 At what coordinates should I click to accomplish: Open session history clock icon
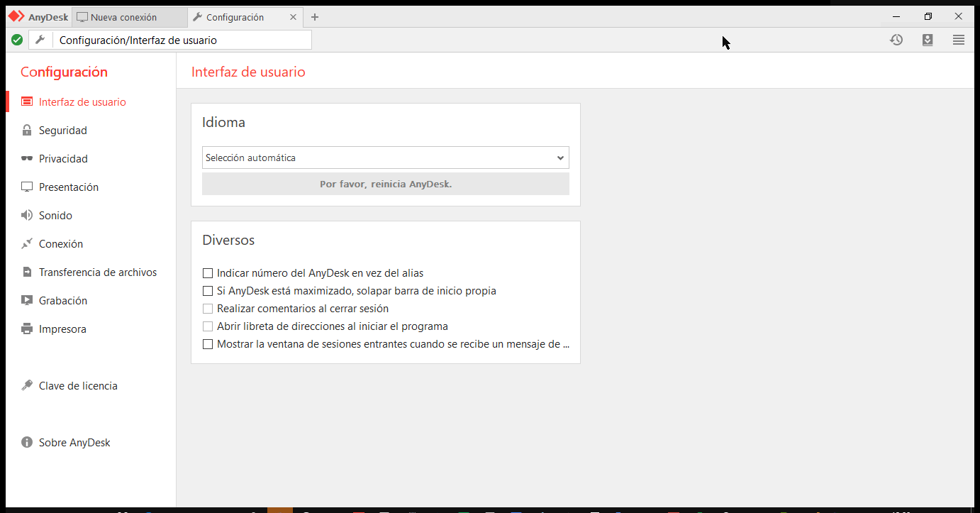click(896, 40)
